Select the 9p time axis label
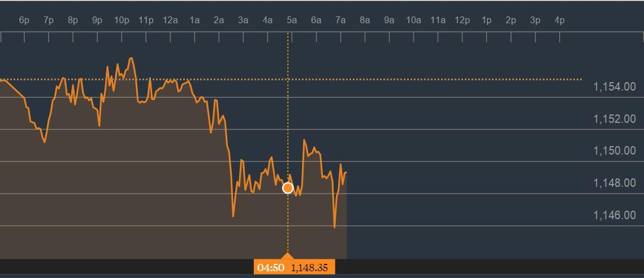 97,20
